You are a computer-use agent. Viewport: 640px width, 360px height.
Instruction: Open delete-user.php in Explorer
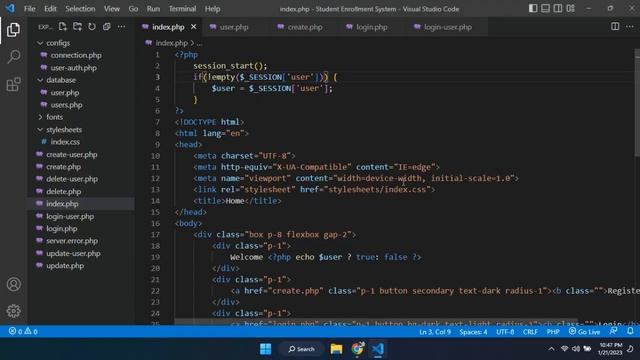[72, 179]
